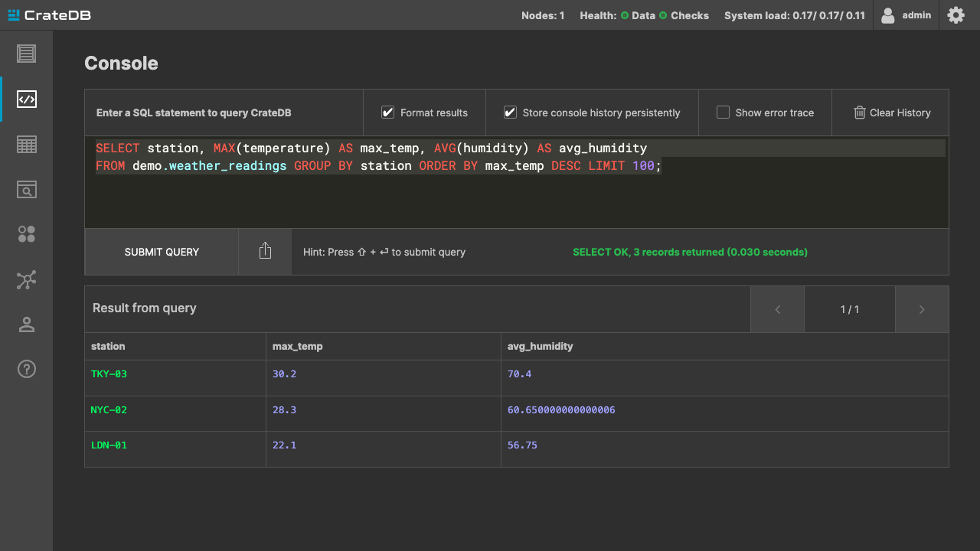
Task: Go to previous results page
Action: pyautogui.click(x=777, y=309)
